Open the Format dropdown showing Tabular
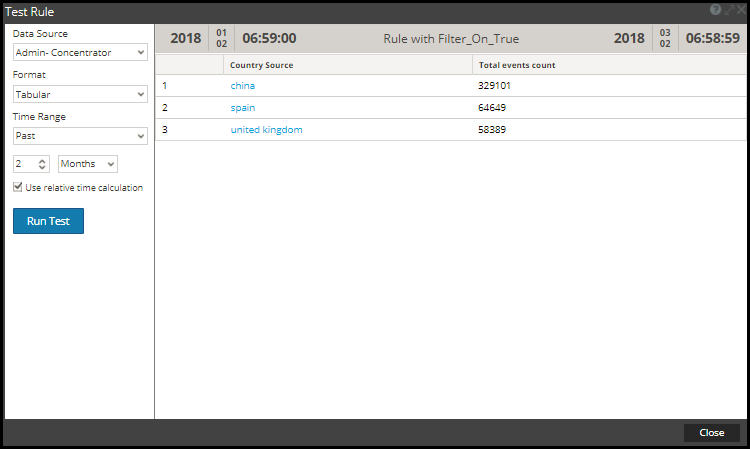Screen dimensions: 750x449 coord(80,94)
